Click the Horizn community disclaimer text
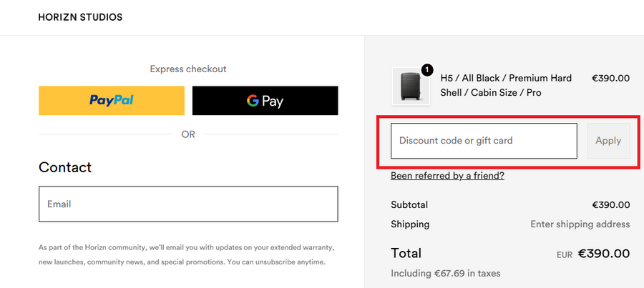This screenshot has width=644, height=288. [x=186, y=255]
